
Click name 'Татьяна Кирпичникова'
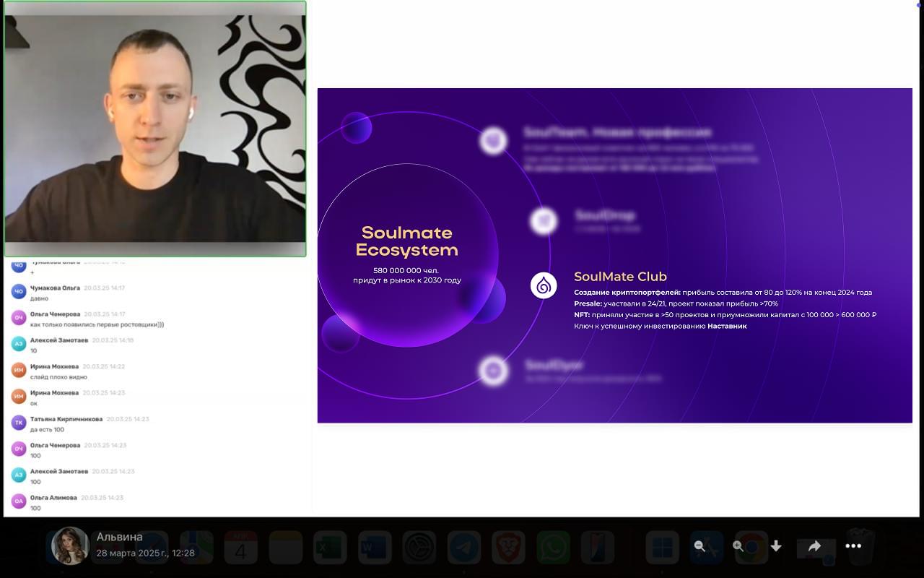tap(66, 418)
